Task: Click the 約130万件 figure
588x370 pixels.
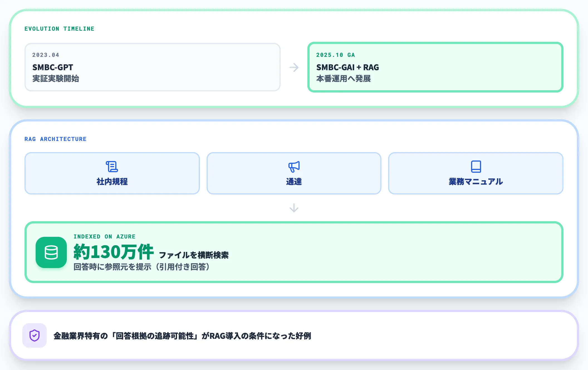Action: (x=114, y=252)
